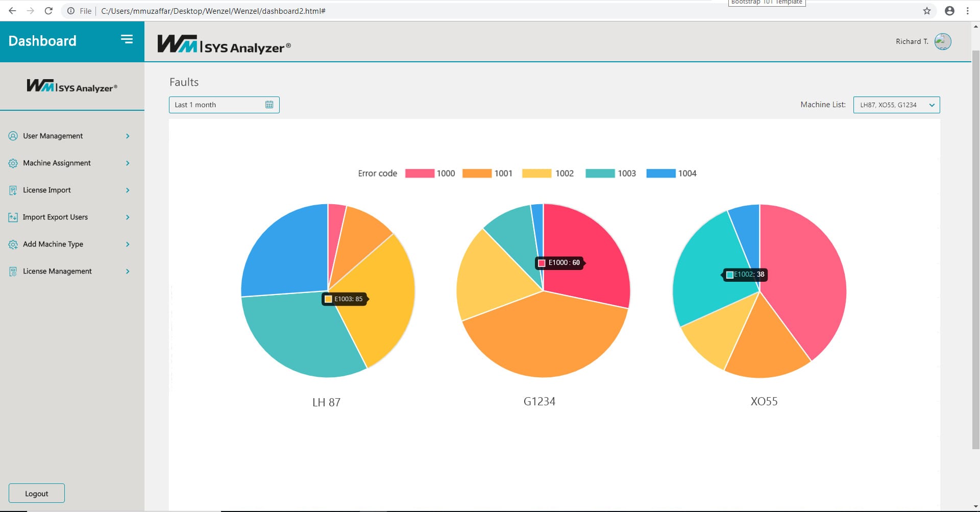Click the Add Machine Type gear icon
The image size is (980, 512).
point(13,245)
